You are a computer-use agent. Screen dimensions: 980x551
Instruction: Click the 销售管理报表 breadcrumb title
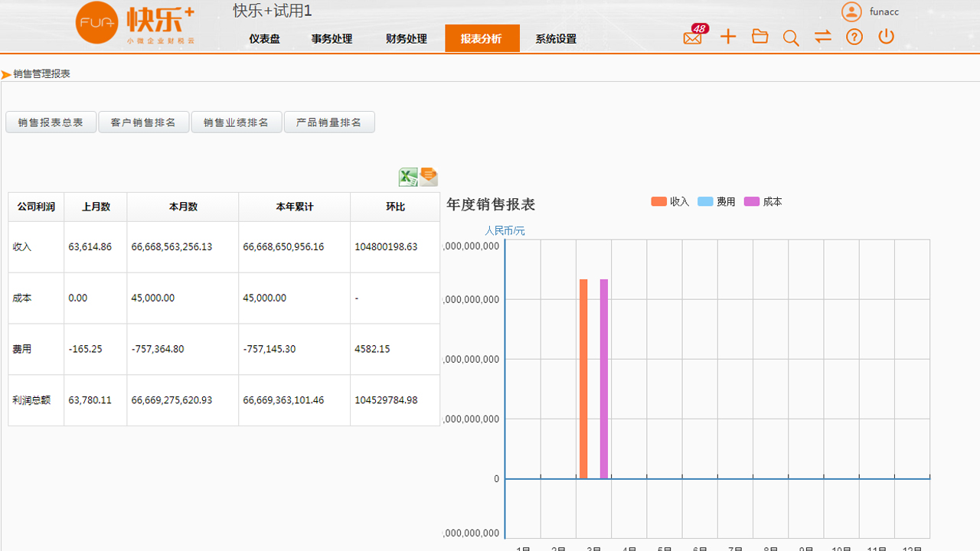coord(41,74)
